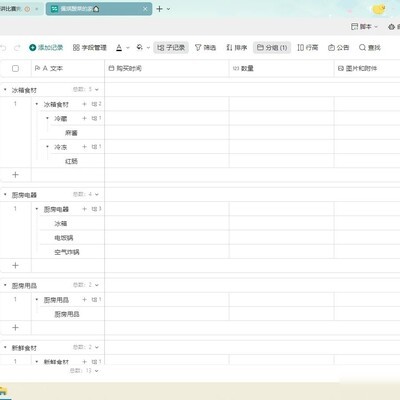
Task: Collapse the 冰箱食材 record row's children
Action: click(x=37, y=104)
